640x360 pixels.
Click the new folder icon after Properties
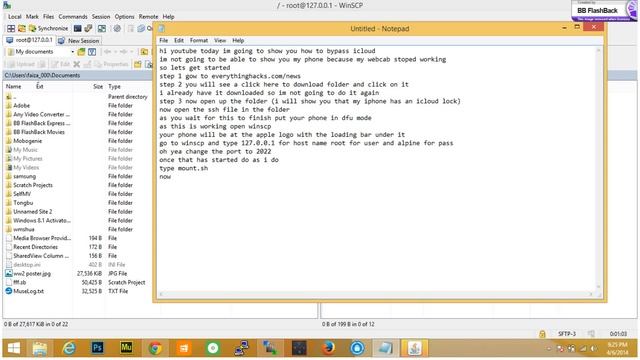pos(138,64)
